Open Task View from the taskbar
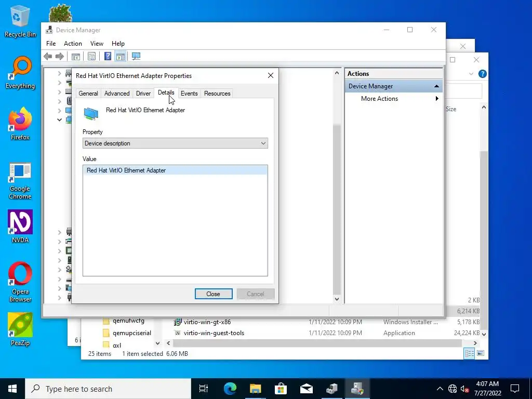532x399 pixels. (x=204, y=389)
